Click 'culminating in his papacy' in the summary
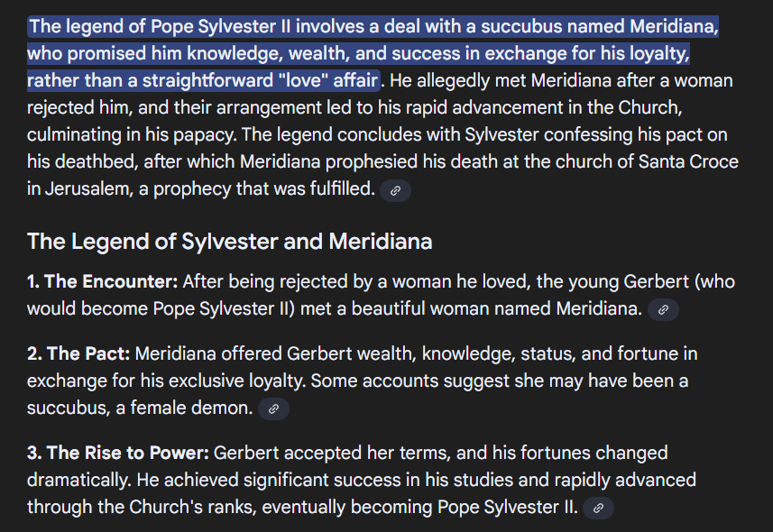773x532 pixels. point(131,134)
